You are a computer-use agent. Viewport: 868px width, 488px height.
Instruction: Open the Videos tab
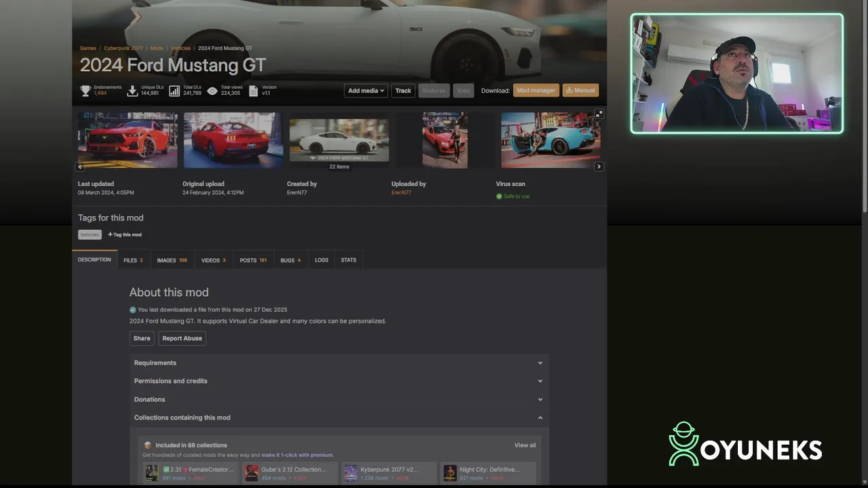[x=213, y=260]
